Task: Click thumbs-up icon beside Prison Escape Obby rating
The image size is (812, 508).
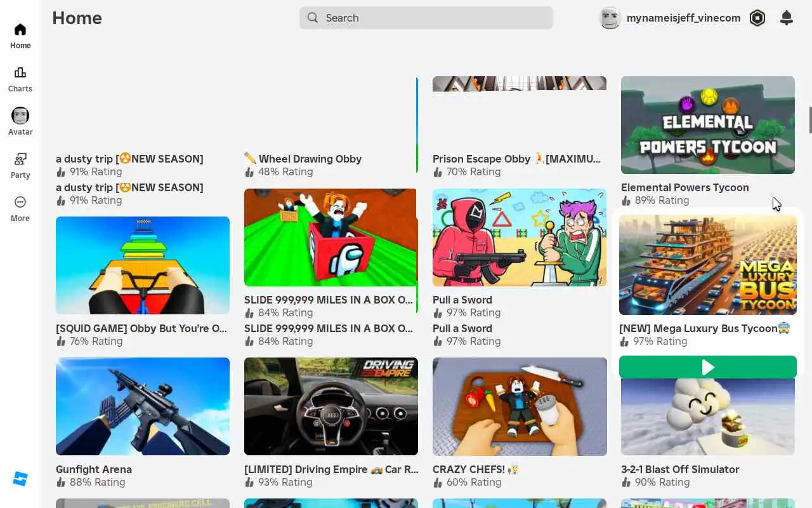Action: tap(438, 171)
